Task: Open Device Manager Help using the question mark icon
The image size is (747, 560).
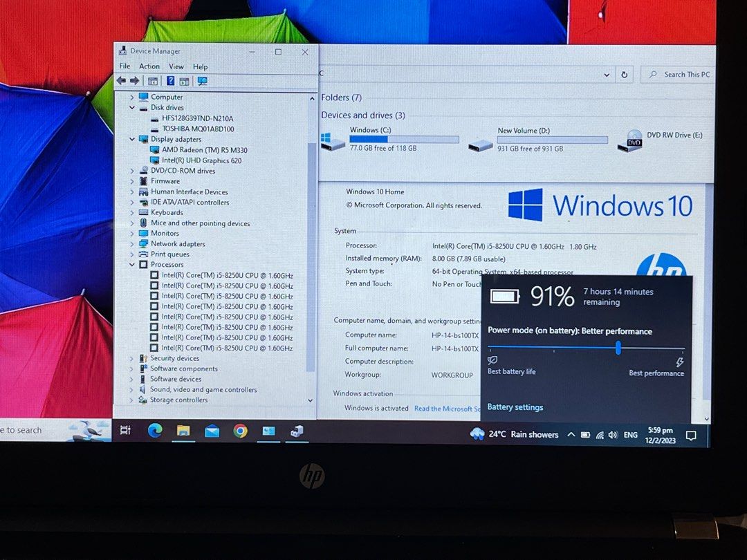Action: (x=171, y=81)
